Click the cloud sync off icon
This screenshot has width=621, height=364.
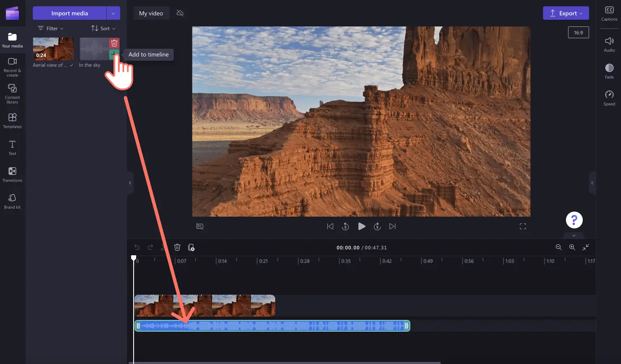[180, 13]
